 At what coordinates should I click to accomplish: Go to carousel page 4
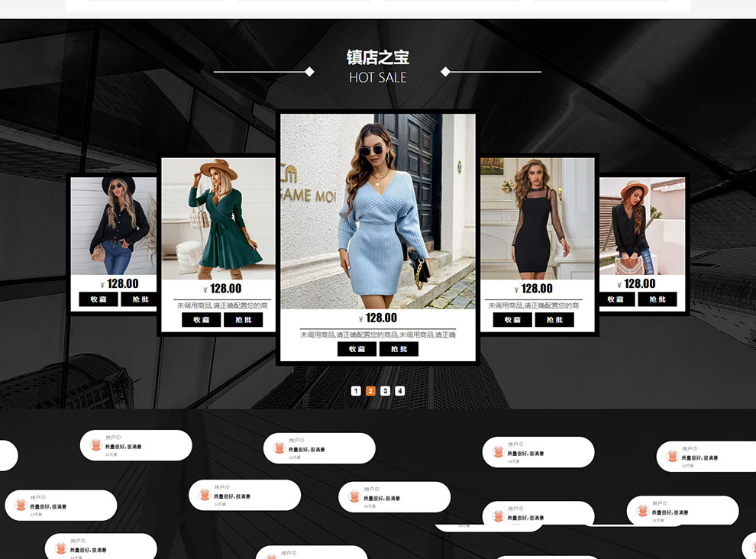[399, 391]
